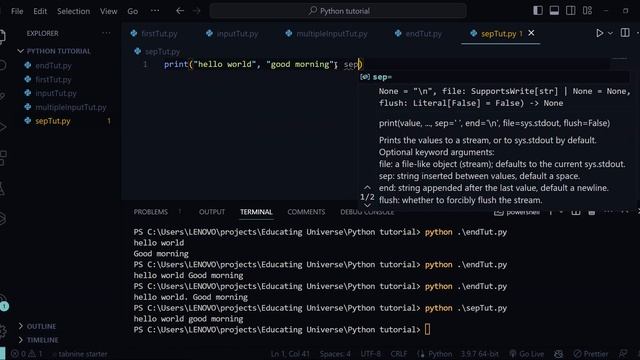
Task: Open Explorer views and more actions ellipsis
Action: 106,33
